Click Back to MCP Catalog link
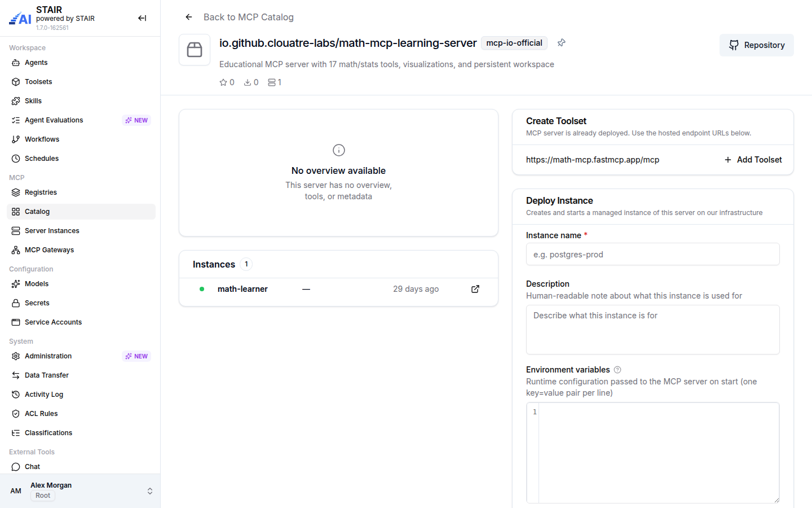The image size is (812, 508). 249,17
